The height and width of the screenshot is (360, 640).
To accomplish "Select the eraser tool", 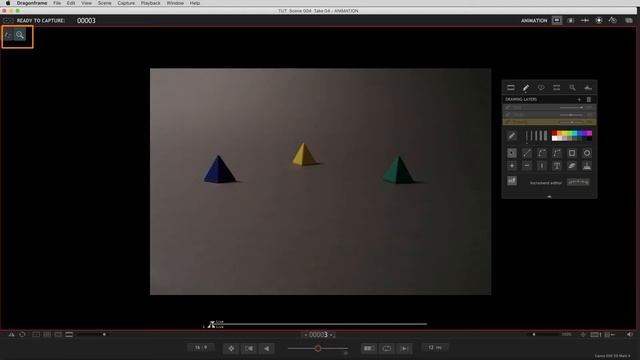I will (572, 166).
